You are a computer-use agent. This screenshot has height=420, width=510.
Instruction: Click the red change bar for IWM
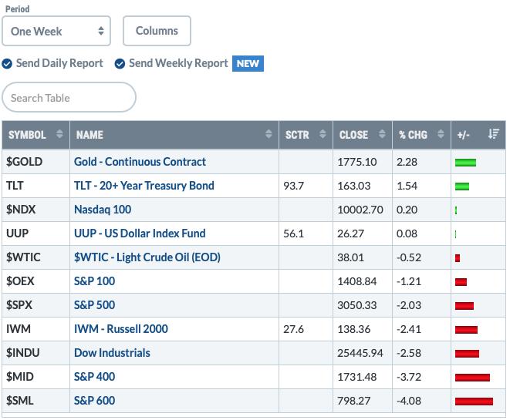point(466,330)
